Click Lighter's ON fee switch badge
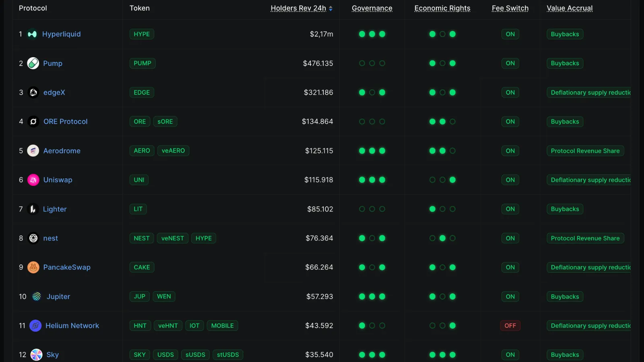 pyautogui.click(x=510, y=209)
